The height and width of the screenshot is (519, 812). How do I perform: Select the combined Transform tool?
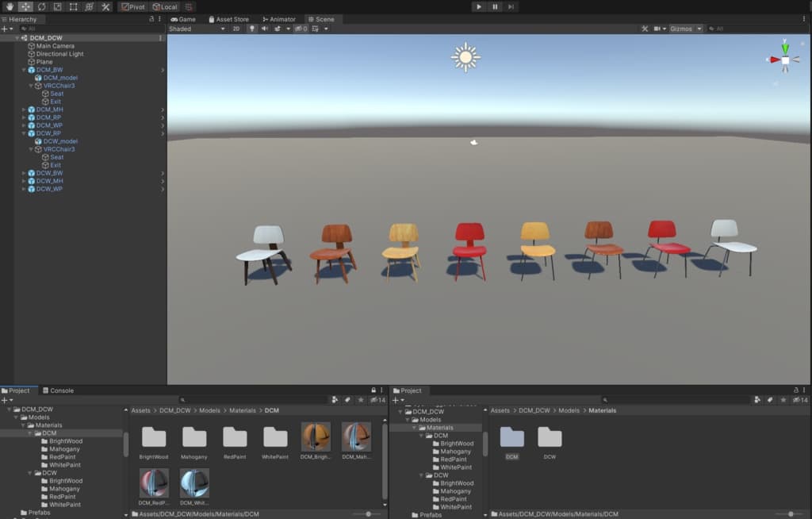pyautogui.click(x=90, y=6)
